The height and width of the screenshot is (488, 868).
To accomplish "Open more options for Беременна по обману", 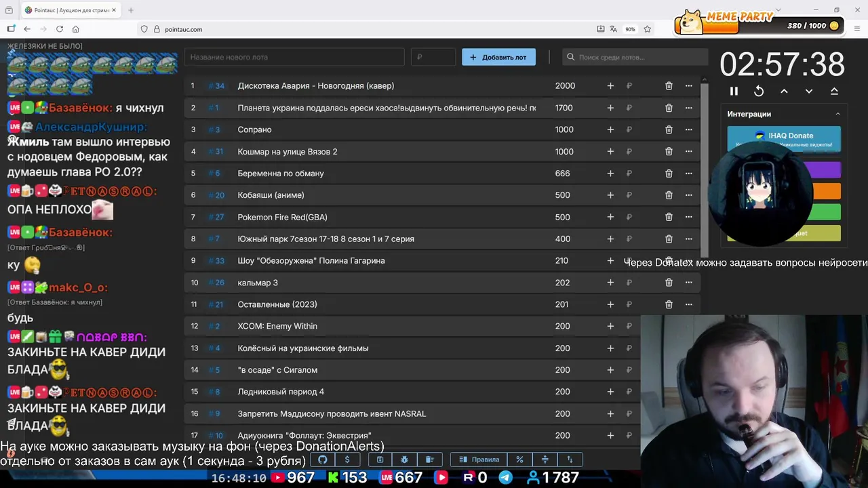I will tap(689, 173).
